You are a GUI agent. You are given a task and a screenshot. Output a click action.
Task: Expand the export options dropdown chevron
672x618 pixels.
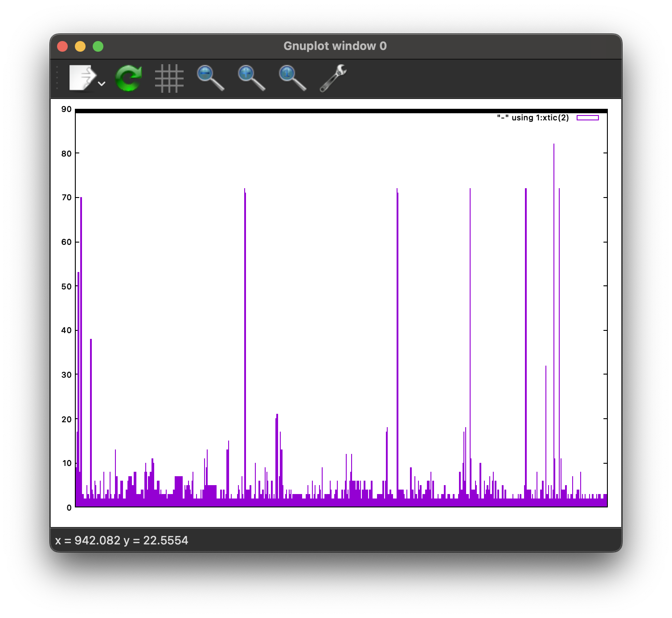102,84
